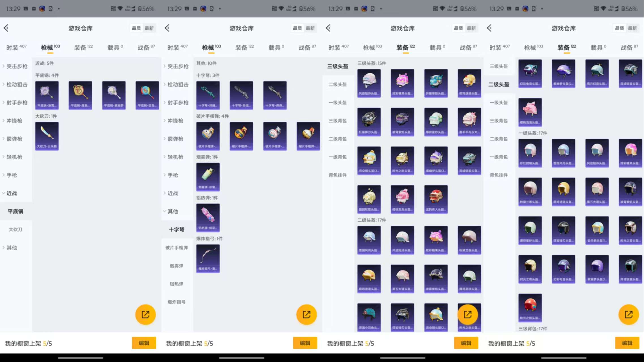Tap the back arrow to exit the game warehouse

pyautogui.click(x=6, y=28)
